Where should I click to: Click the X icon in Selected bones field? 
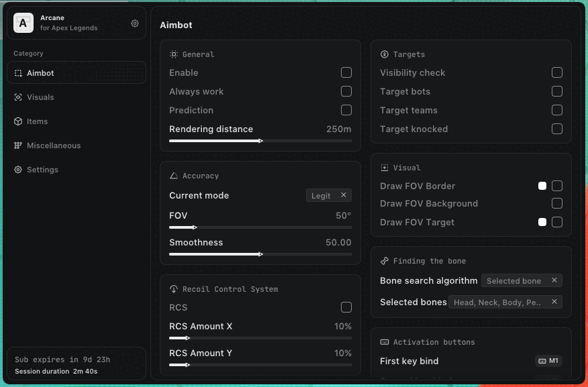pos(554,302)
